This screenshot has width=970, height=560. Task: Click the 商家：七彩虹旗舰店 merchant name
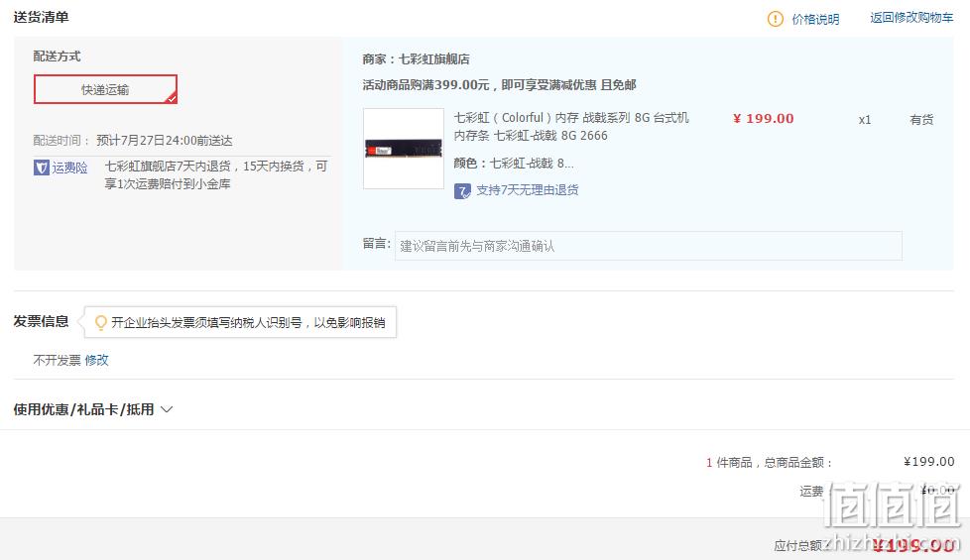click(416, 59)
